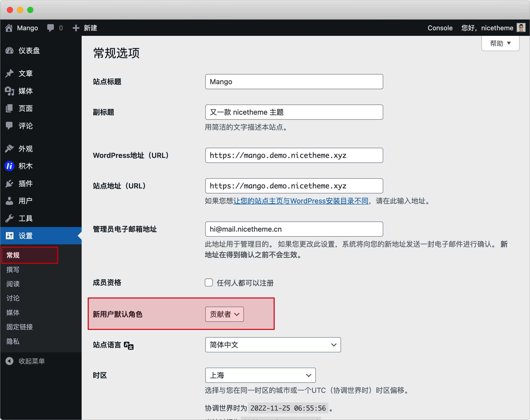Open the 外观 menu label
This screenshot has width=530, height=420.
pyautogui.click(x=25, y=148)
